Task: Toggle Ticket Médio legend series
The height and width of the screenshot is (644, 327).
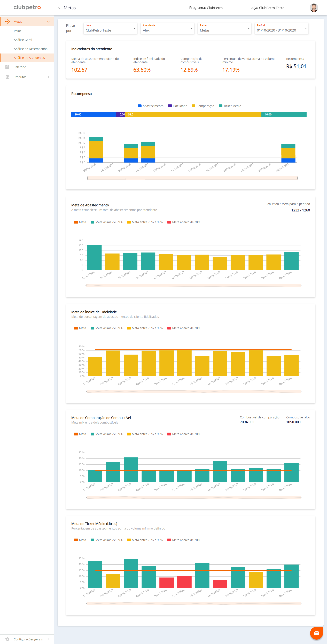Action: point(230,106)
